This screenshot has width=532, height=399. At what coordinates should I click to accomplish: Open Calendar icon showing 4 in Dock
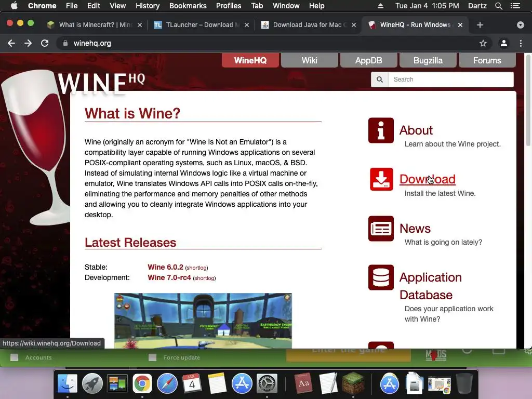(192, 384)
